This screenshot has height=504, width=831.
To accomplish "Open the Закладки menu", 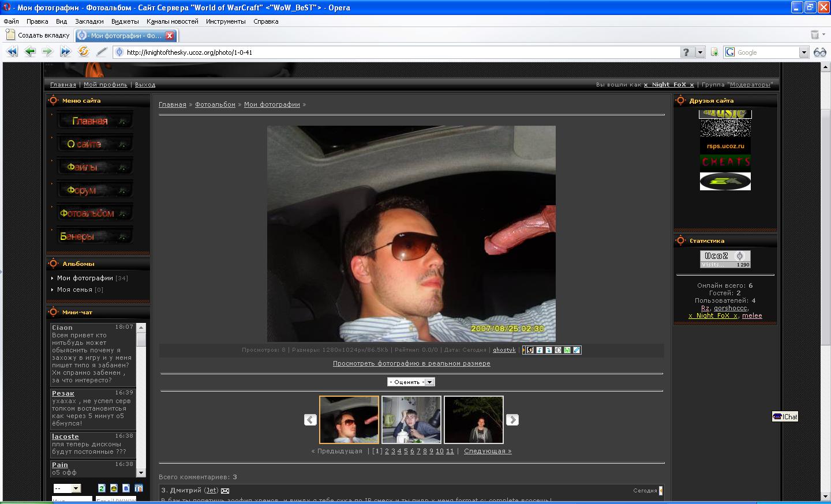I will click(89, 21).
